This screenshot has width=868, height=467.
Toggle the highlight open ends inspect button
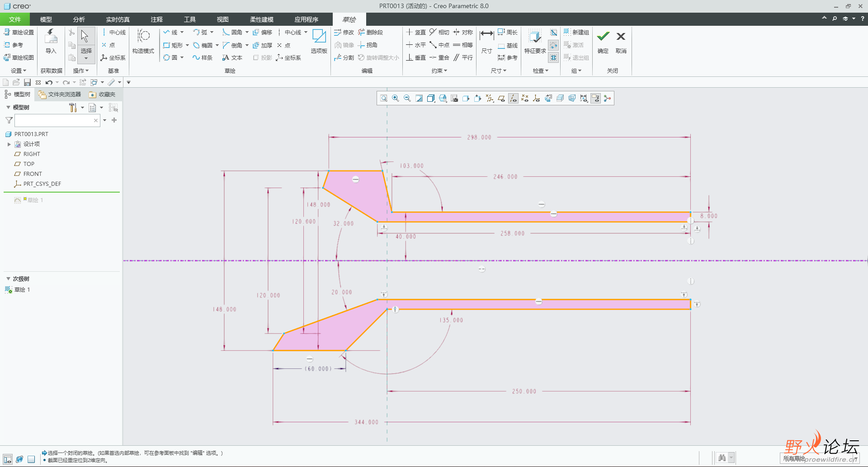click(553, 45)
